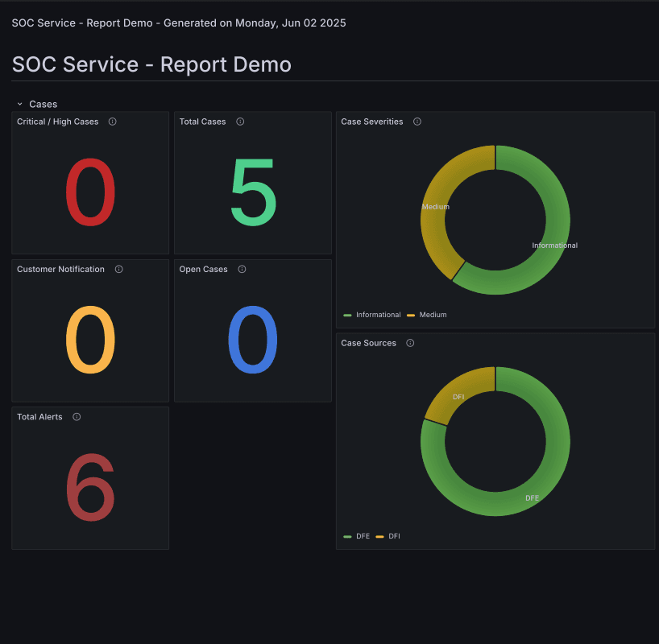Screen dimensions: 659x644
Task: Toggle the Informational series in severities legend
Action: coord(378,315)
